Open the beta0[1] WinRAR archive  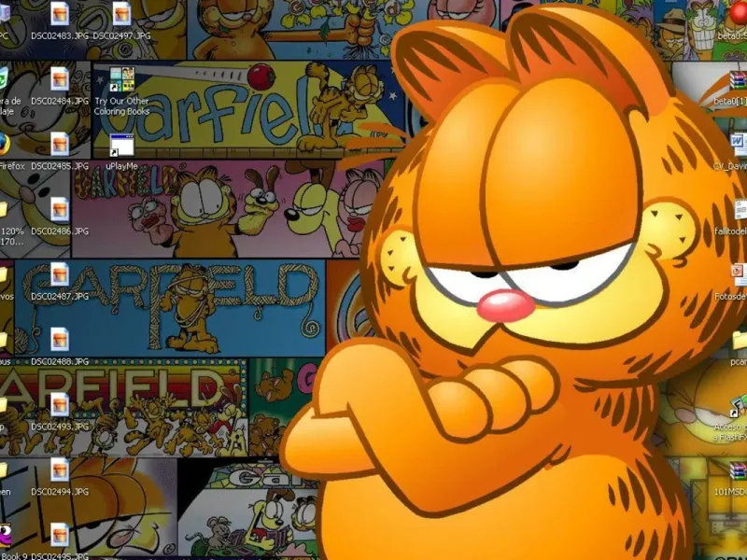[739, 81]
